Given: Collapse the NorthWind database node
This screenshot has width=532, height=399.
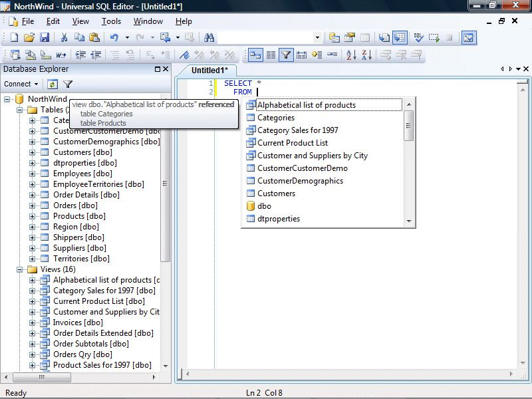Looking at the screenshot, I should pyautogui.click(x=7, y=99).
